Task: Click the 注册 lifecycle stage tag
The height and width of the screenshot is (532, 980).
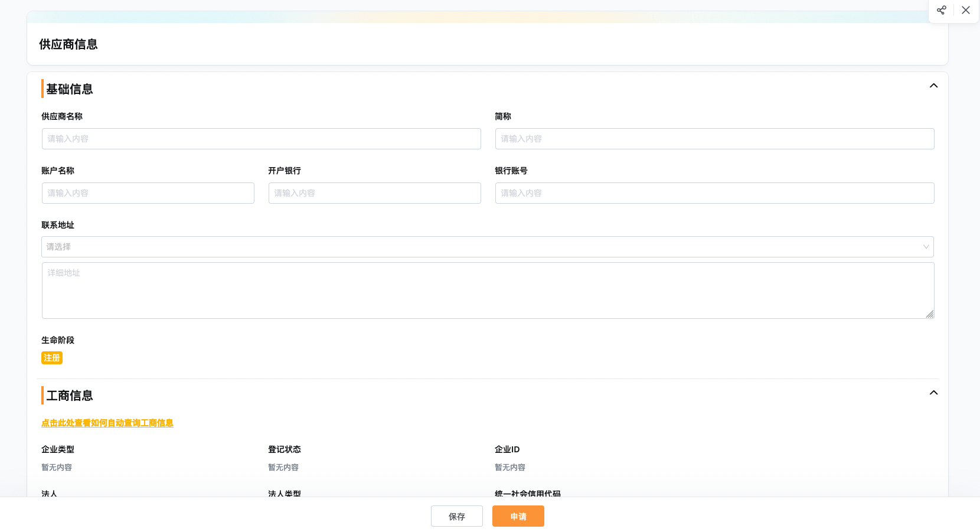Action: tap(52, 358)
